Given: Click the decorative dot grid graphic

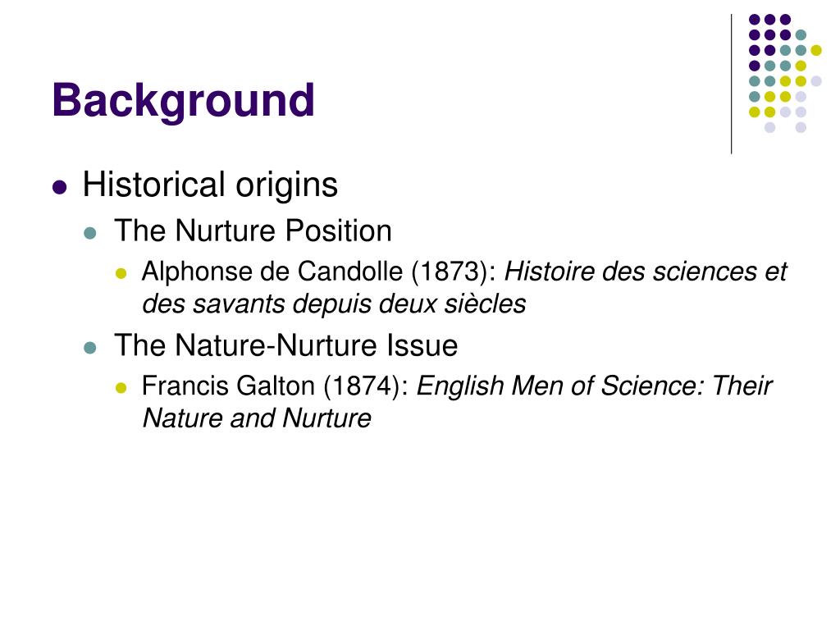Looking at the screenshot, I should [785, 73].
